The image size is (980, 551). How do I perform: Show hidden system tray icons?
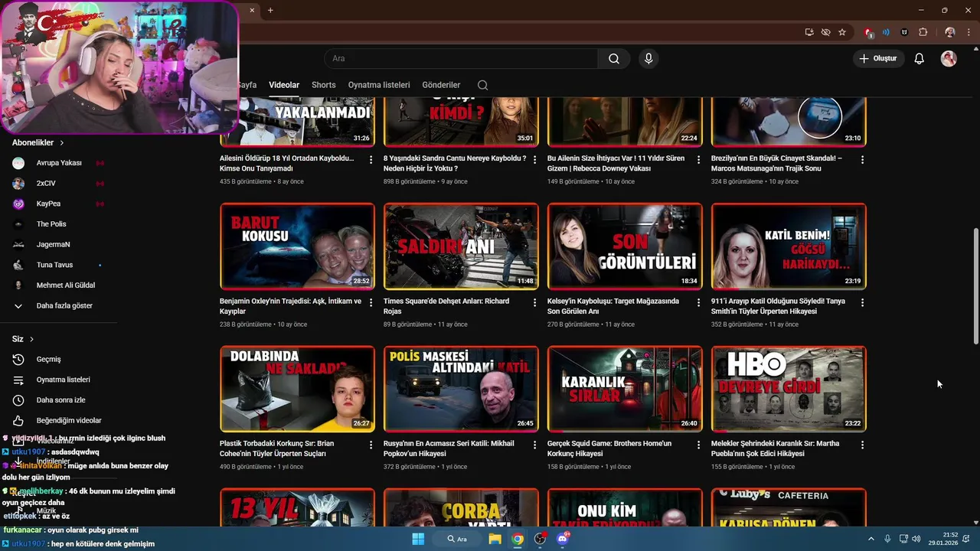871,539
